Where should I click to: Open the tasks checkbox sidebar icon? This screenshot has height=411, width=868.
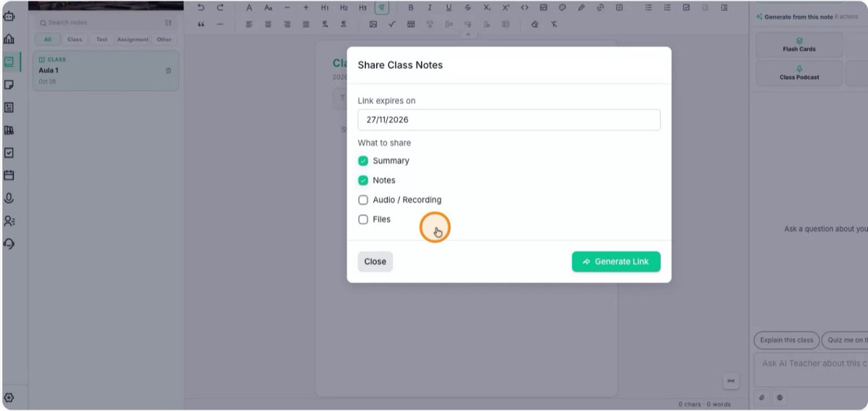click(9, 153)
